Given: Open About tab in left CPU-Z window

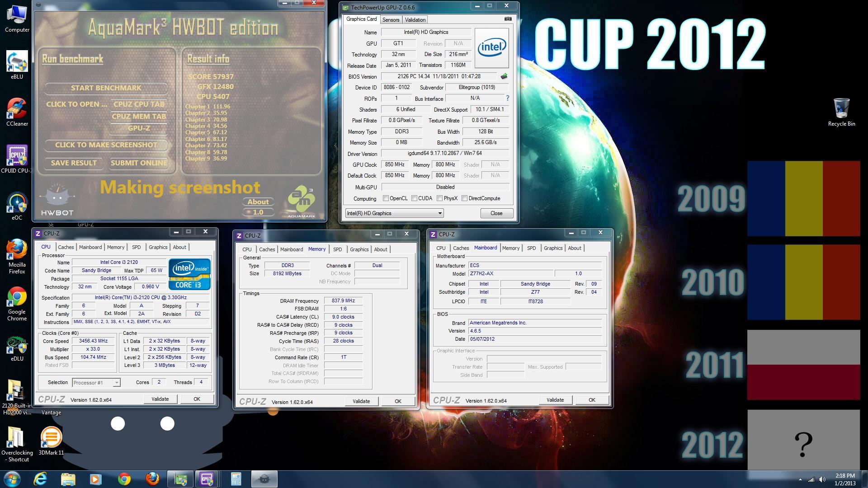Looking at the screenshot, I should pos(179,247).
